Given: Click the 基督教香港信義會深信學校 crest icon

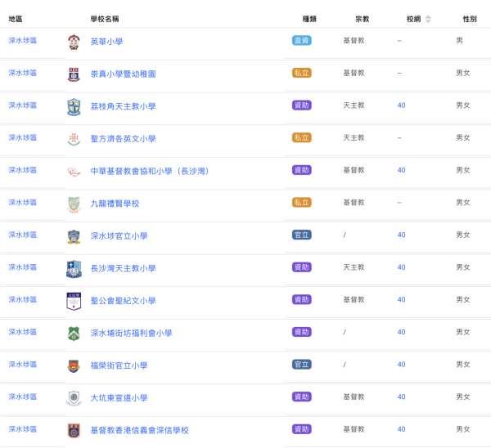Looking at the screenshot, I should 74,431.
